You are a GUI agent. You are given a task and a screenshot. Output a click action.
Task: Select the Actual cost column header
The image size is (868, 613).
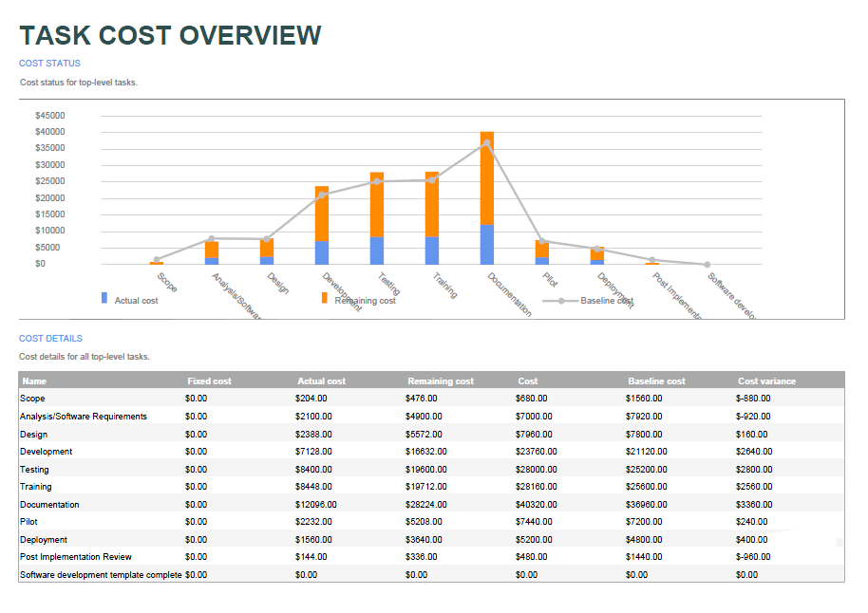[x=321, y=381]
